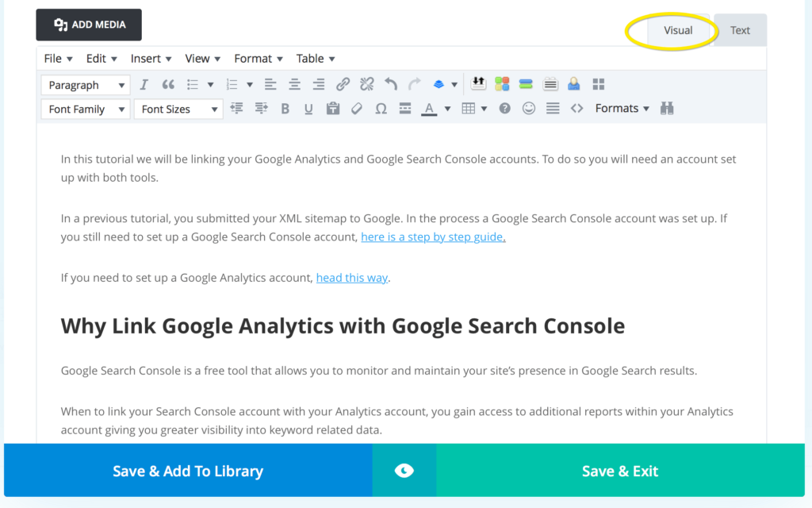812x508 pixels.
Task: Open layers icon dropdown arrow
Action: click(x=454, y=85)
